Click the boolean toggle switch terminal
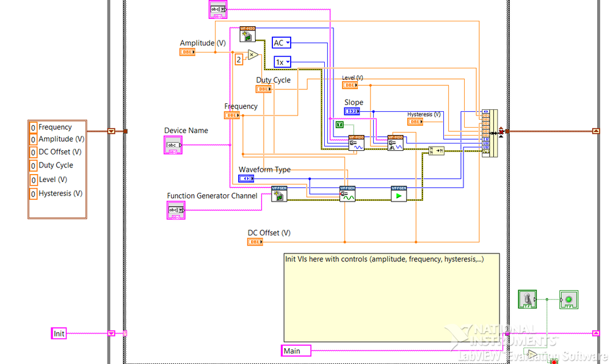The image size is (610, 364). pos(528,299)
